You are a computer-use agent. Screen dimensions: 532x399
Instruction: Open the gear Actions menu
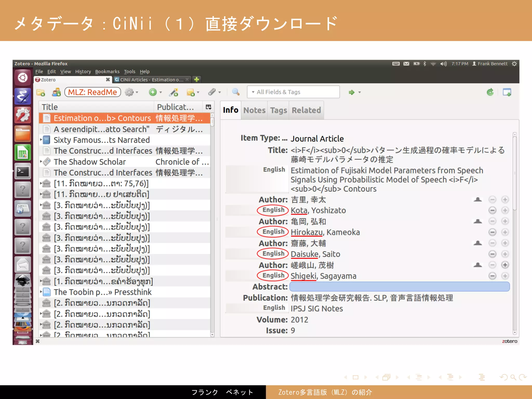click(x=131, y=92)
